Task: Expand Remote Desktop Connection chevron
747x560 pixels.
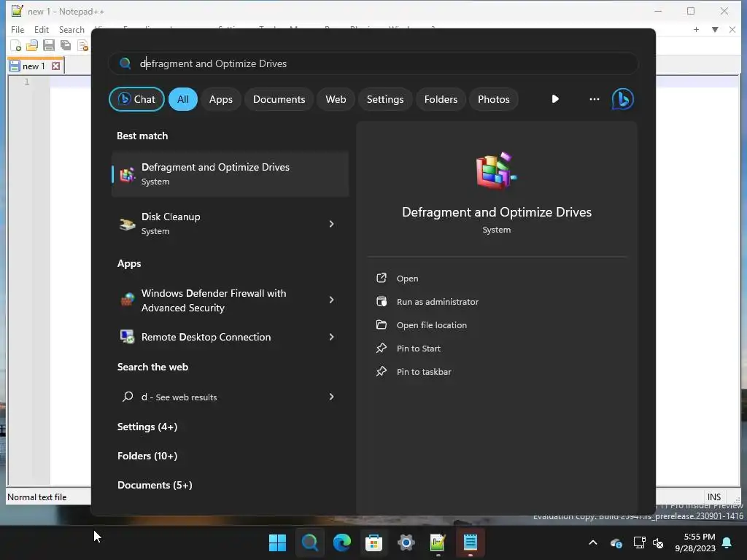Action: [x=332, y=337]
